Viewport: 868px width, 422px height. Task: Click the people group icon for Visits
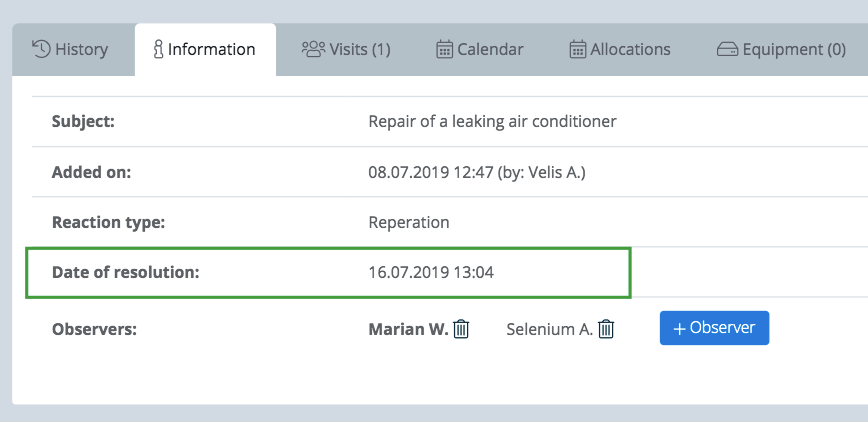point(313,49)
